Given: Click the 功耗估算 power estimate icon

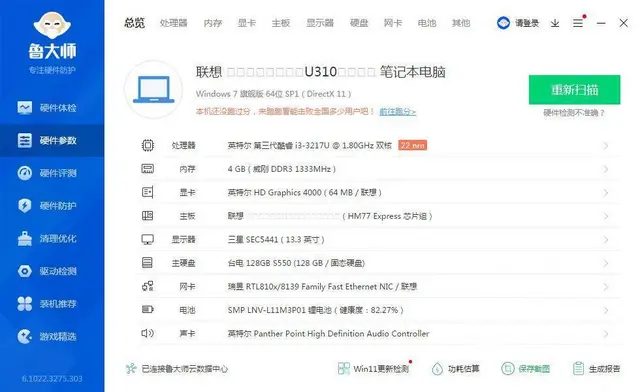Looking at the screenshot, I should (x=437, y=369).
